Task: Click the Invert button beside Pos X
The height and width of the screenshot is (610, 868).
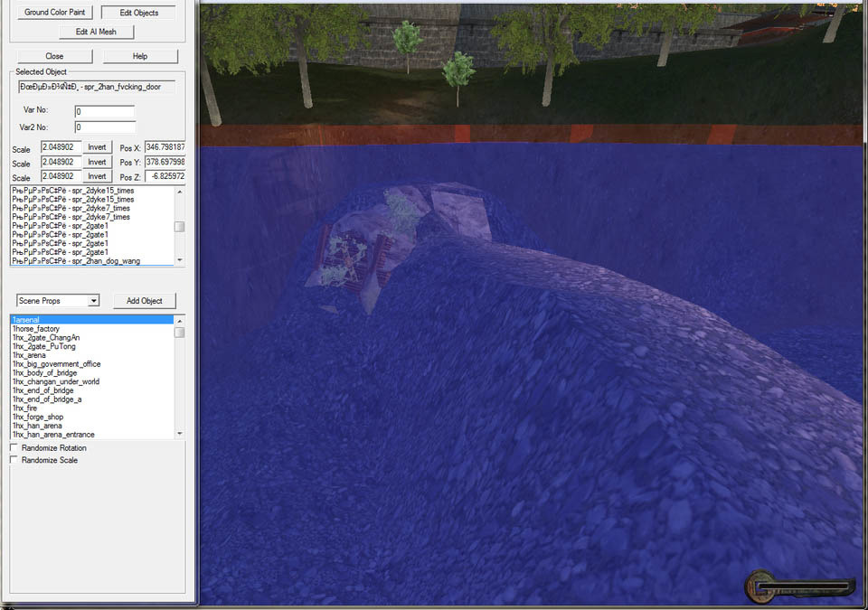Action: coord(98,147)
